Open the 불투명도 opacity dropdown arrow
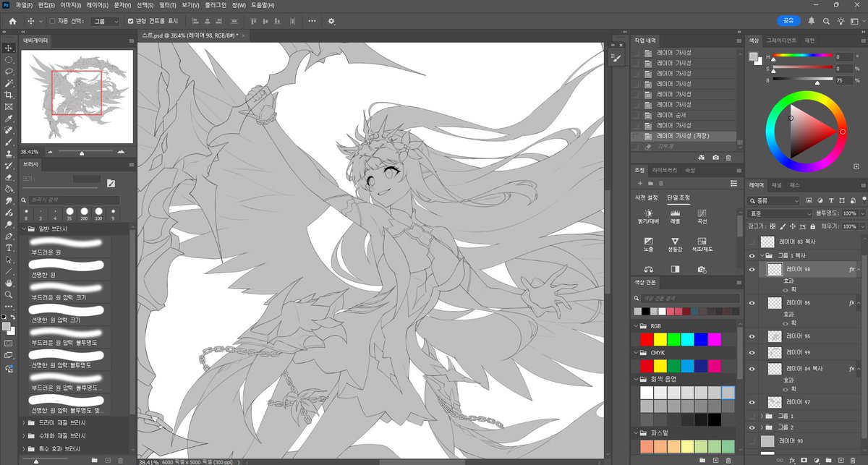868x465 pixels. (861, 213)
